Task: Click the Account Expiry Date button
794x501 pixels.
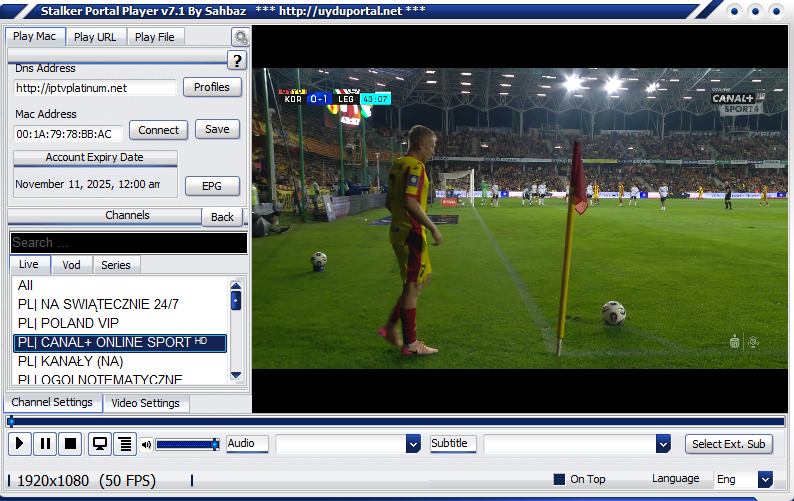Action: click(95, 158)
